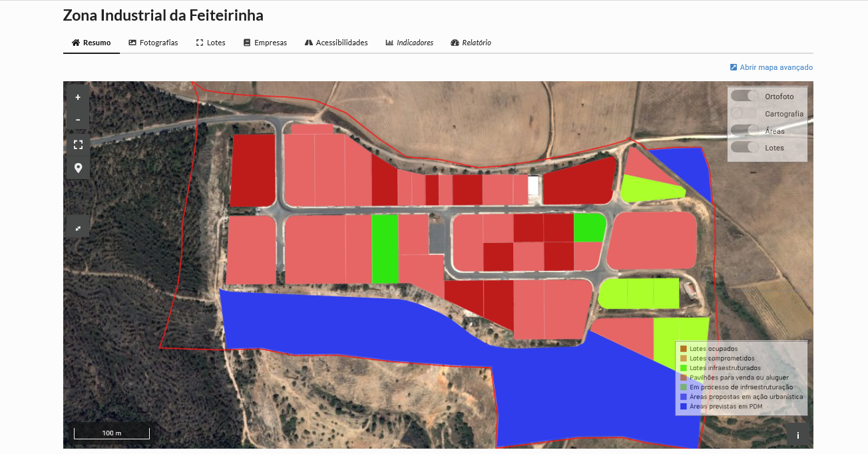The width and height of the screenshot is (868, 454).
Task: Open the Relatório tab
Action: pos(471,43)
